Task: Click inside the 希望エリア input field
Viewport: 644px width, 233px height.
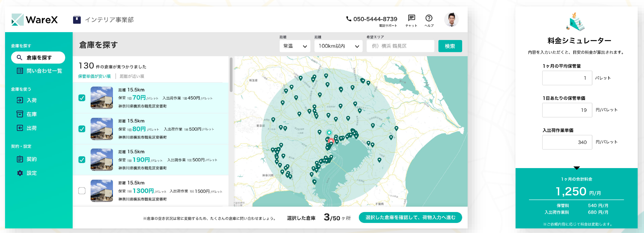Action: point(400,46)
